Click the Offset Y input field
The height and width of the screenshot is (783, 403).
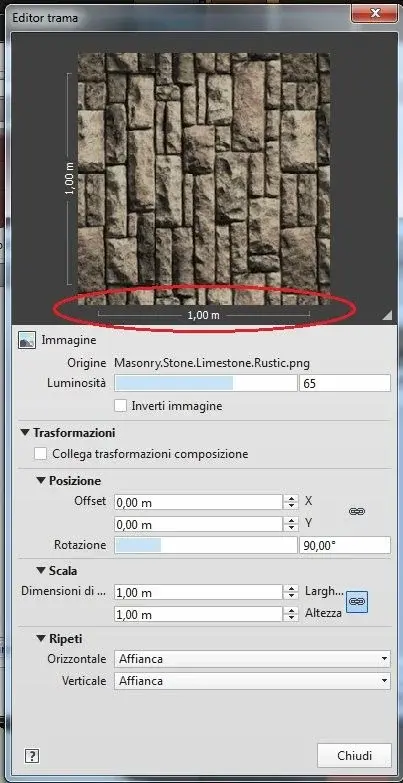pyautogui.click(x=199, y=524)
